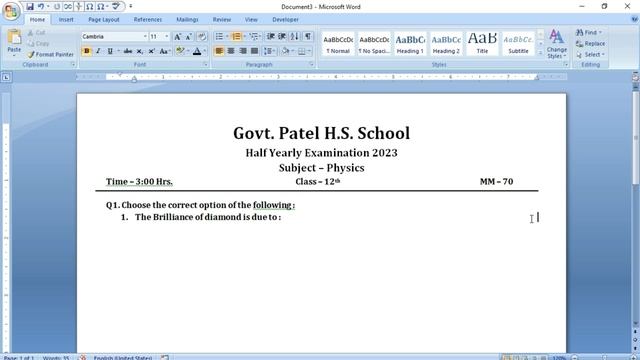Open multilevel list dropdown
640x360 pixels.
[x=255, y=37]
